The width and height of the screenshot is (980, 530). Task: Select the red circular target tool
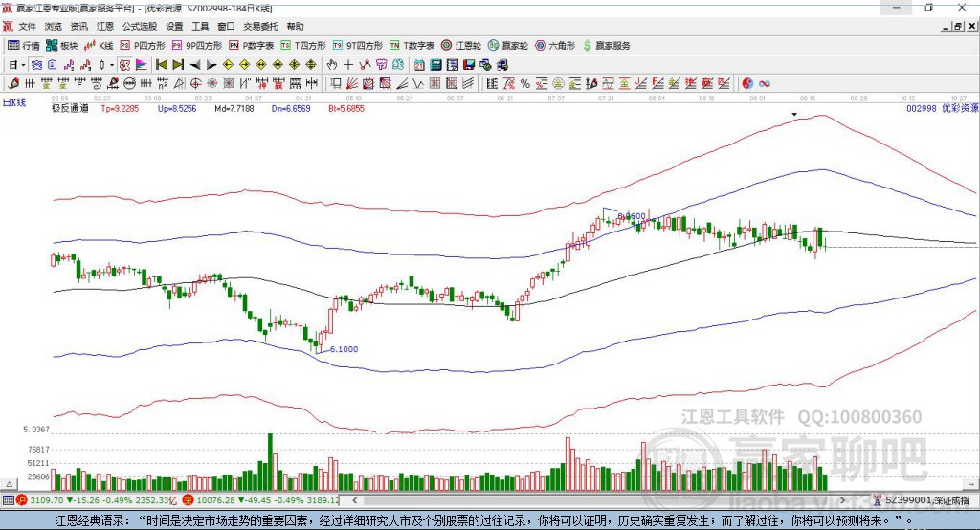[195, 83]
